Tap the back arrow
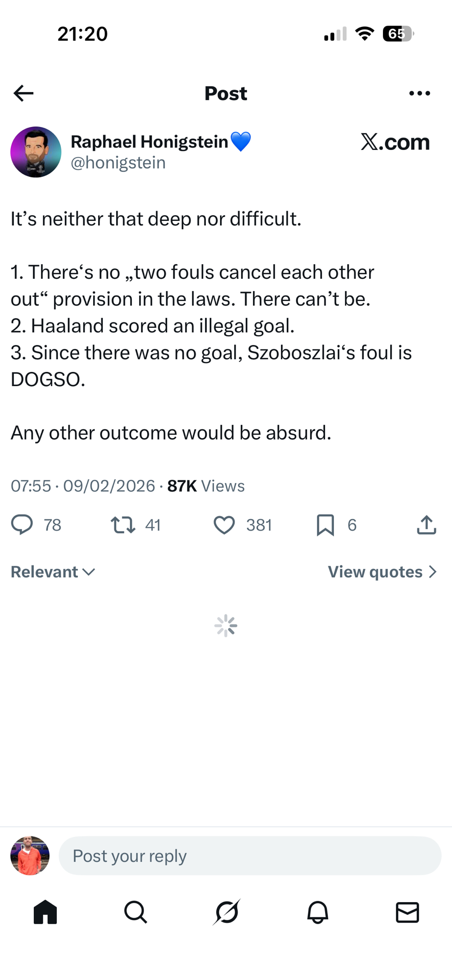The width and height of the screenshot is (452, 980). [x=24, y=93]
